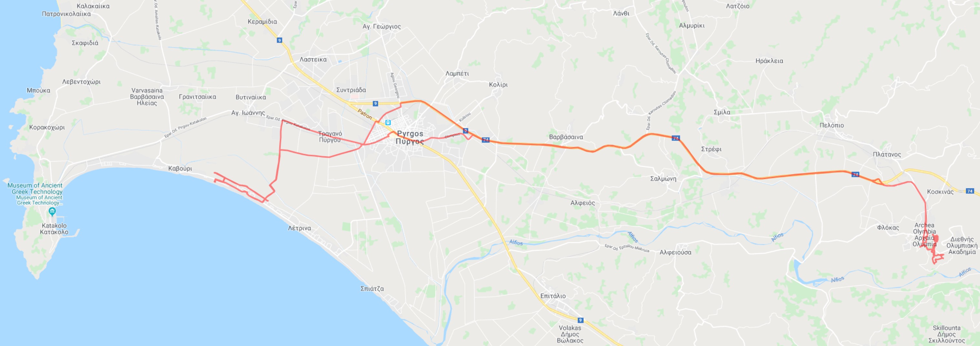Click the Museum of Ancient Greek Technology pin
Screen dimensions: 980x346
53,211
